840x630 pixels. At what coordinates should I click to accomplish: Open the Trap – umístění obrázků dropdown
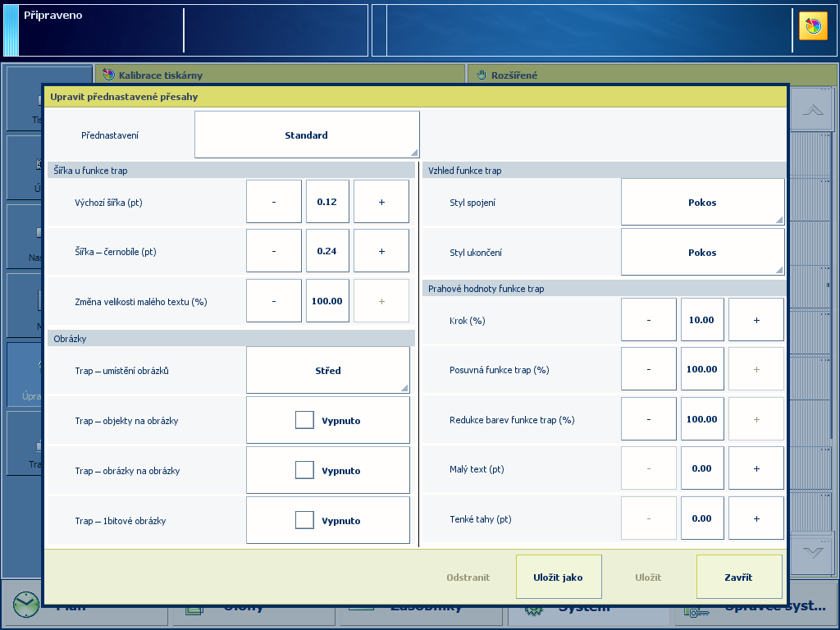click(x=328, y=370)
